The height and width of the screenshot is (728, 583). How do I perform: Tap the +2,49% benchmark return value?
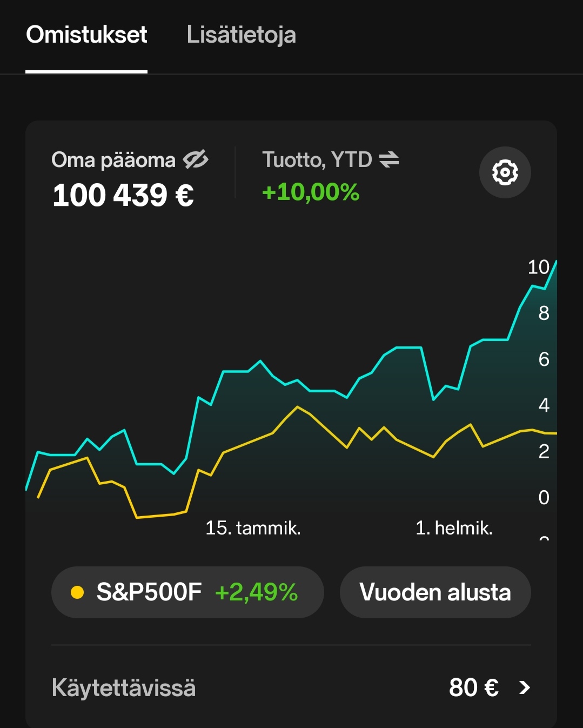point(256,592)
